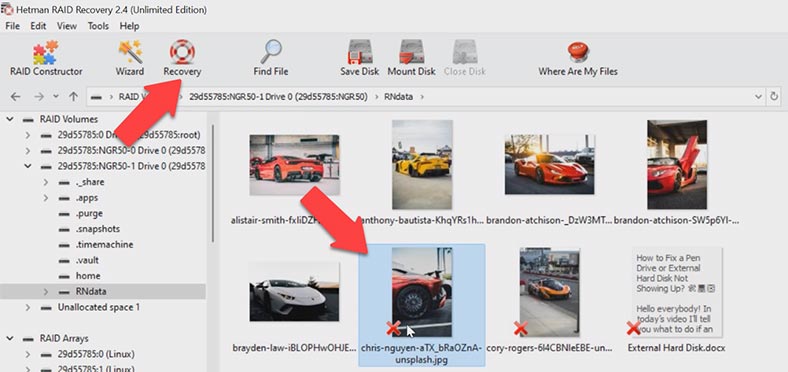
Task: Click the drive icon at address bar start
Action: click(x=96, y=97)
